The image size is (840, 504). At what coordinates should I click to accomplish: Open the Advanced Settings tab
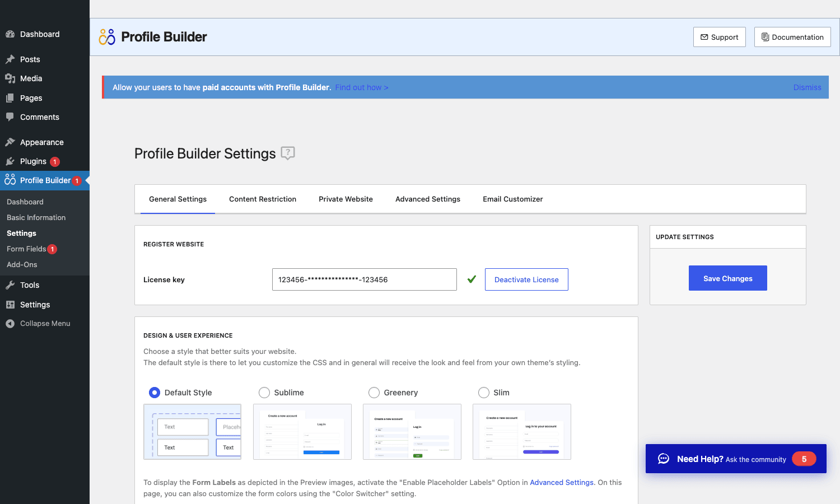pyautogui.click(x=428, y=199)
